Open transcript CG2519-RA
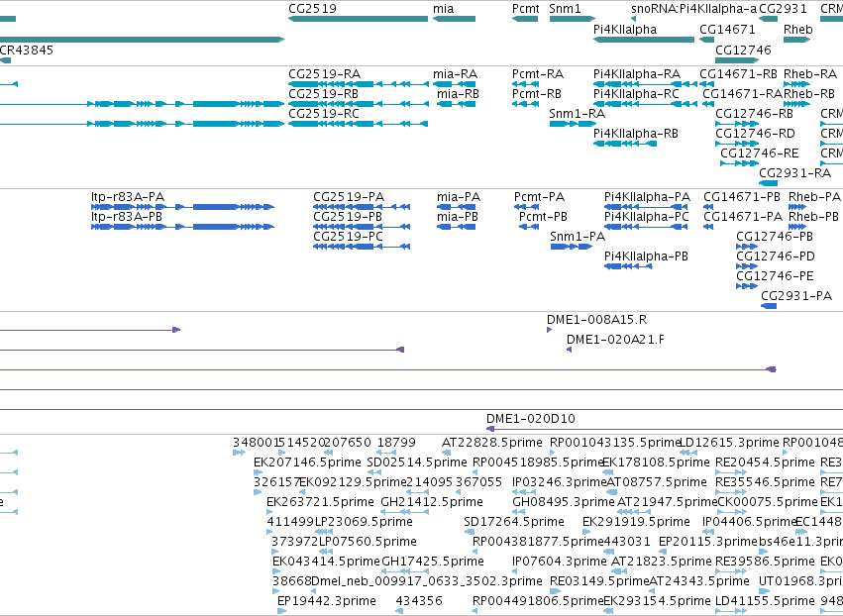Image resolution: width=843 pixels, height=616 pixels. point(325,74)
